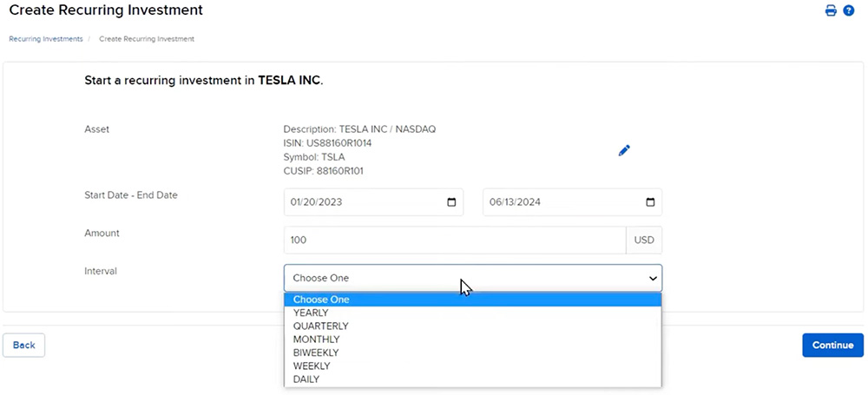The image size is (868, 395).
Task: Select the BIWEEKLY interval option
Action: click(316, 352)
